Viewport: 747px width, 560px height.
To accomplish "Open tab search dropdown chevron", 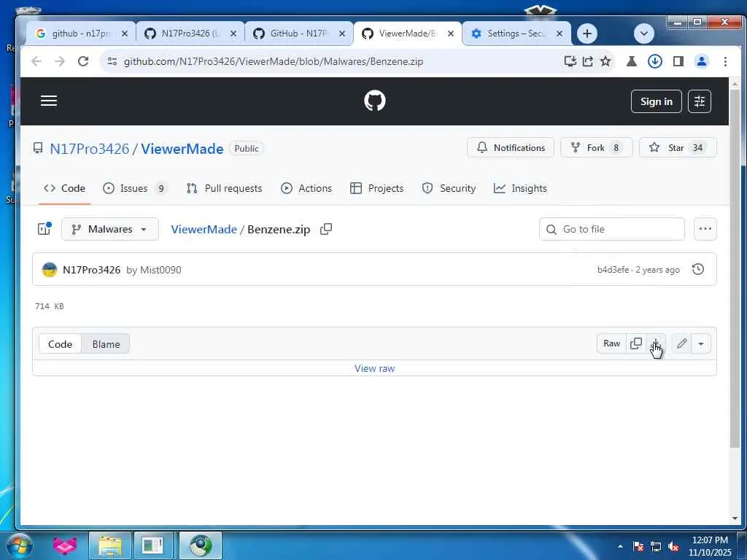I will click(643, 34).
